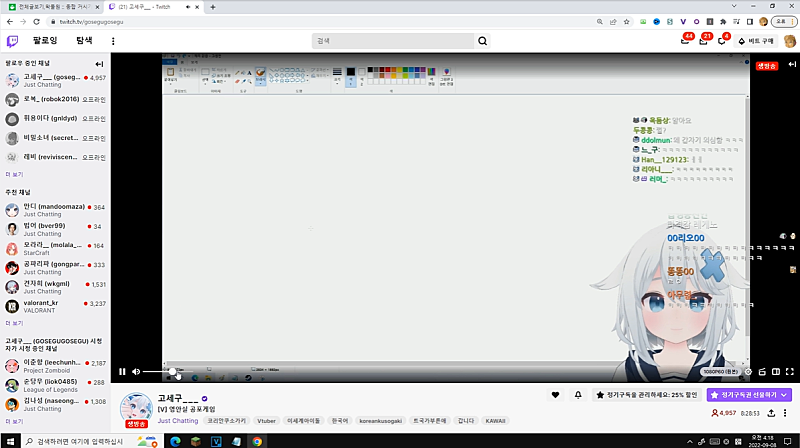Image resolution: width=800 pixels, height=448 pixels.
Task: Go back in Chrome
Action: click(x=10, y=22)
